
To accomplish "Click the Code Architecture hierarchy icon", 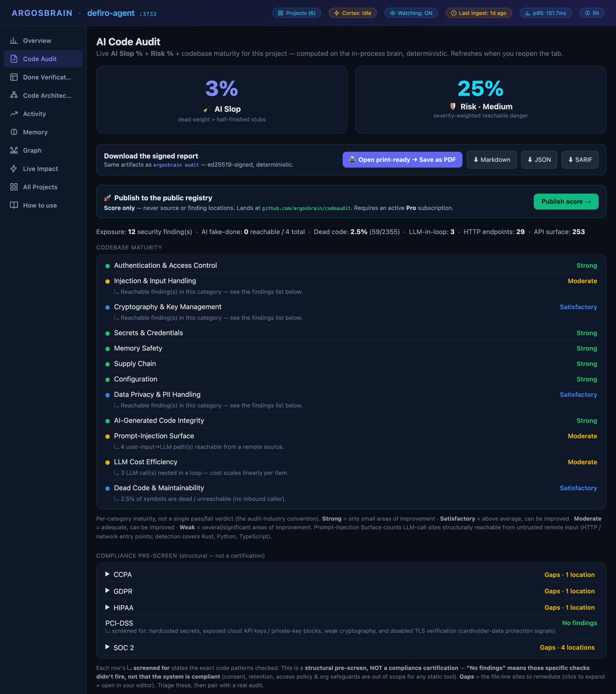I will 14,95.
